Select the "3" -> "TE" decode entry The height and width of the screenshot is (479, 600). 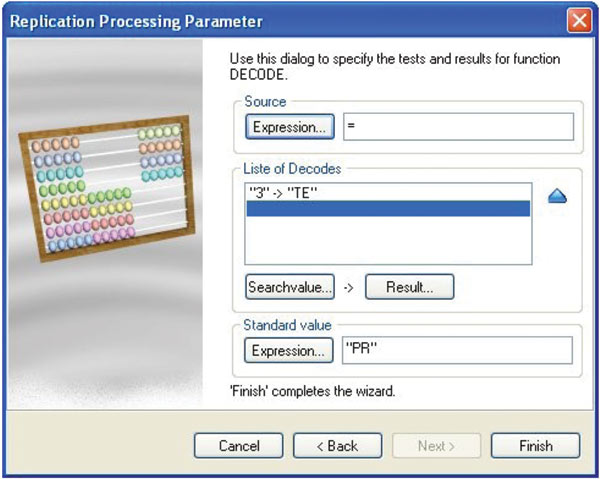(388, 193)
